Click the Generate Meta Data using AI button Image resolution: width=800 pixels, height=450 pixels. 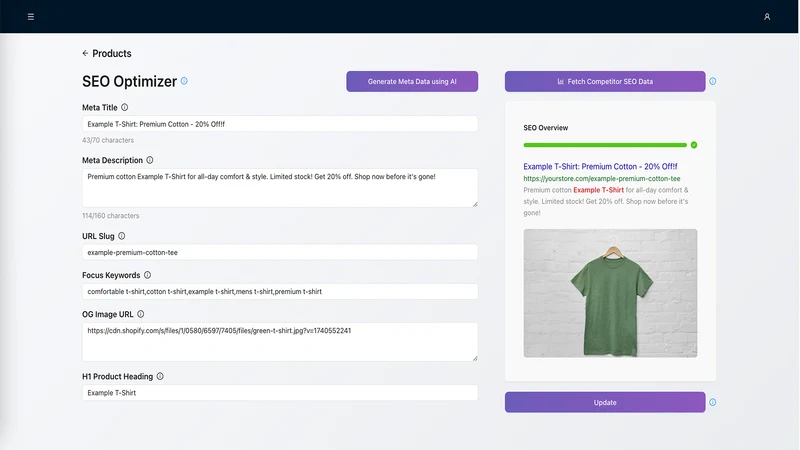pos(412,81)
